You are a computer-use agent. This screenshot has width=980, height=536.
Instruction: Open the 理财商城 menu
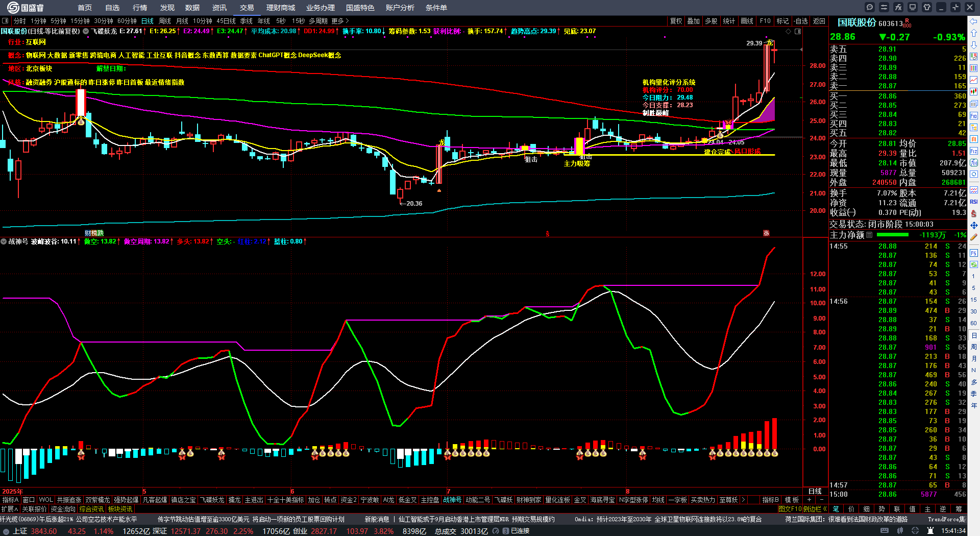pyautogui.click(x=281, y=8)
